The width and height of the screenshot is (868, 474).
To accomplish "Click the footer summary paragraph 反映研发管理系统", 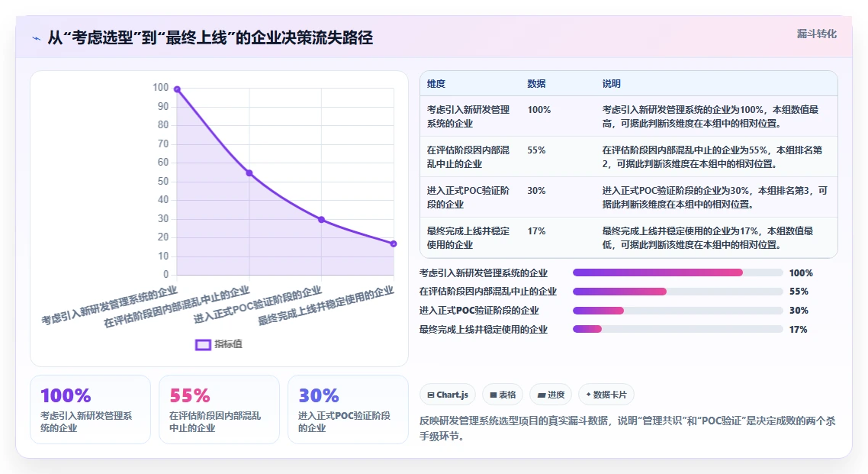I will tap(627, 428).
